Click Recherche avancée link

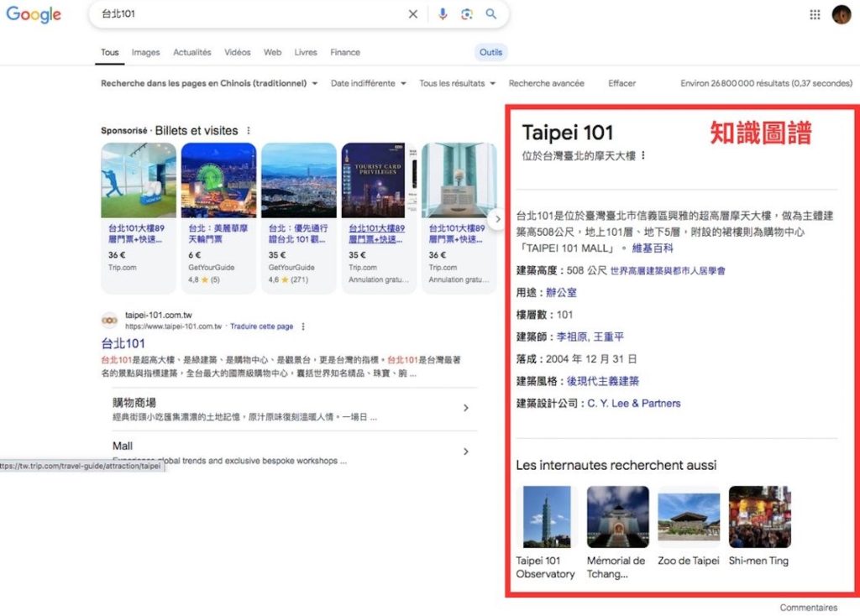point(546,83)
